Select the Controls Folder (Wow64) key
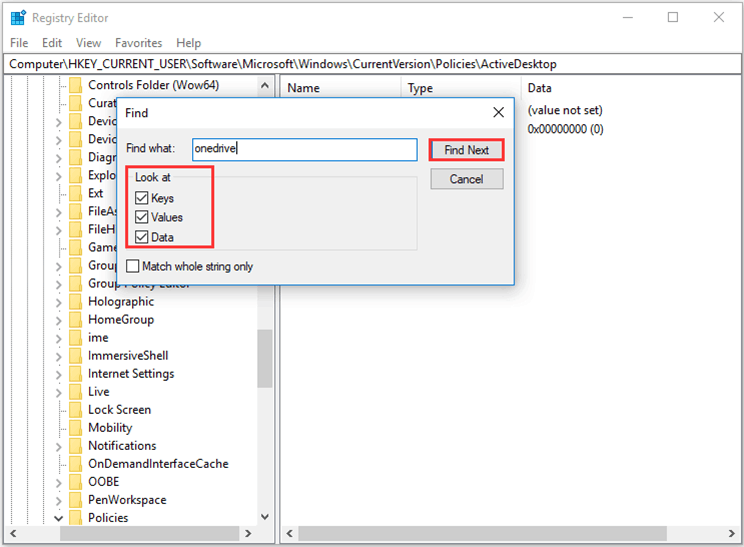Image resolution: width=744 pixels, height=547 pixels. [x=153, y=85]
